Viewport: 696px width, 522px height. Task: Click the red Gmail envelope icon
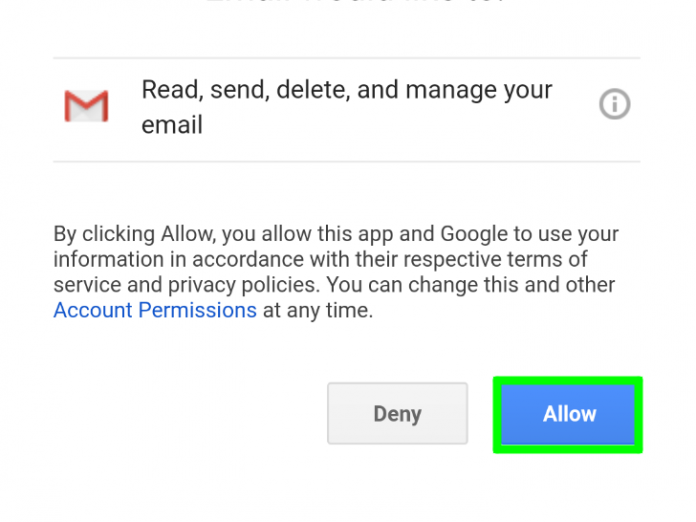coord(86,106)
